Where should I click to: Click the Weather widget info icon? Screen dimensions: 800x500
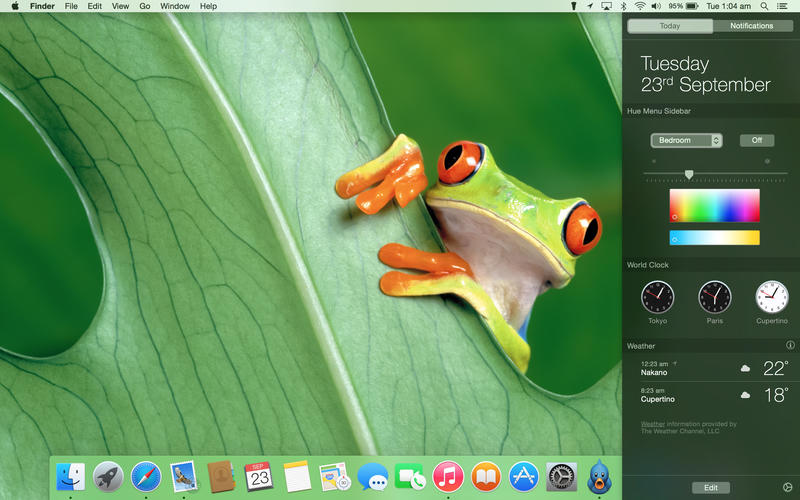(790, 345)
